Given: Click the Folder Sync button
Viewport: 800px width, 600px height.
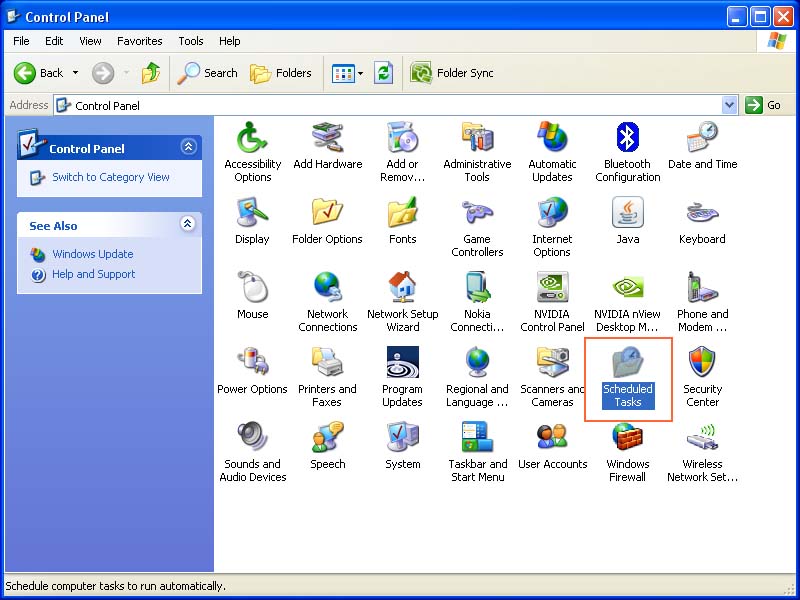Looking at the screenshot, I should pyautogui.click(x=452, y=73).
